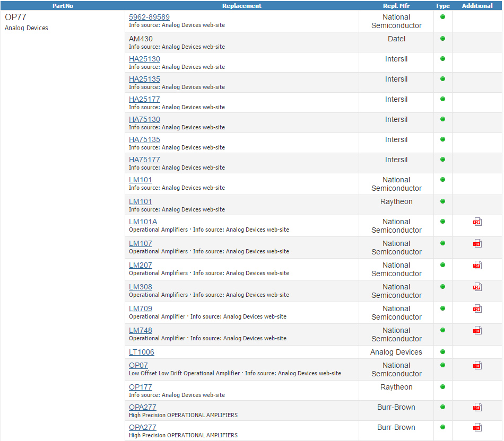
Task: Click the green type dot for AM430
Action: click(x=442, y=39)
